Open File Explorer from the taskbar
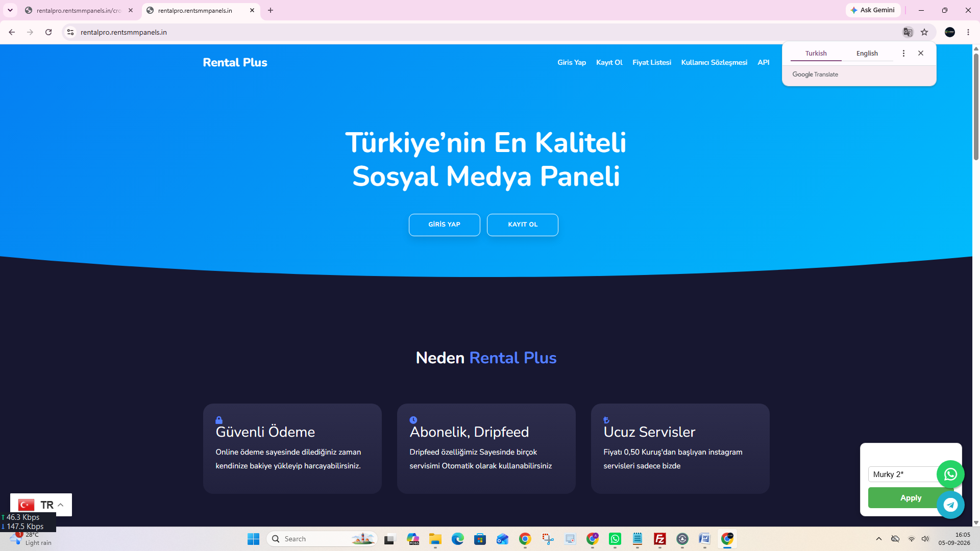This screenshot has height=551, width=980. tap(435, 539)
